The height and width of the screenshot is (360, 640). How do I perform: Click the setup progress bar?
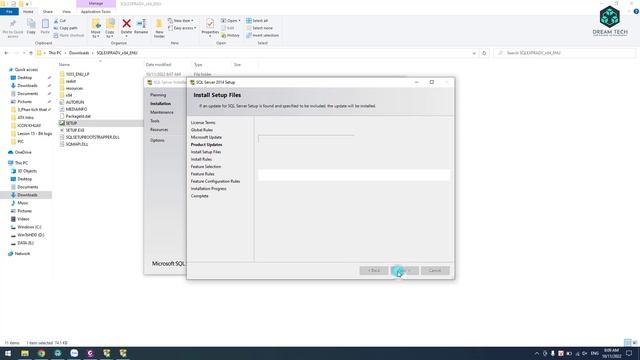[x=306, y=139]
